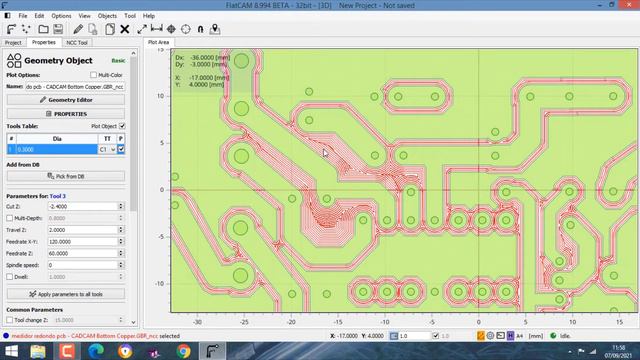Click the properties panel scroll-up arrow
Screen dimensions: 640x360
point(133,53)
